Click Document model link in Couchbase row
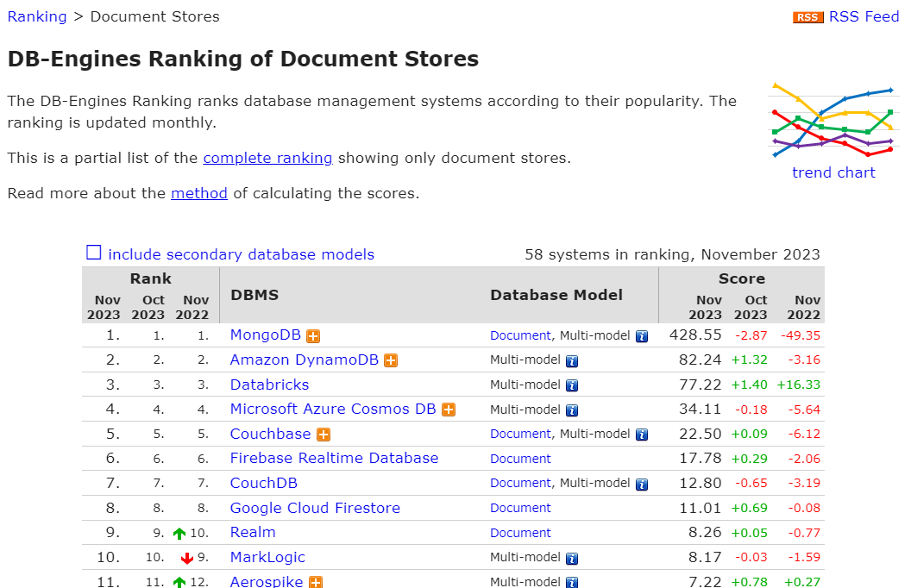Image resolution: width=911 pixels, height=588 pixels. (520, 435)
